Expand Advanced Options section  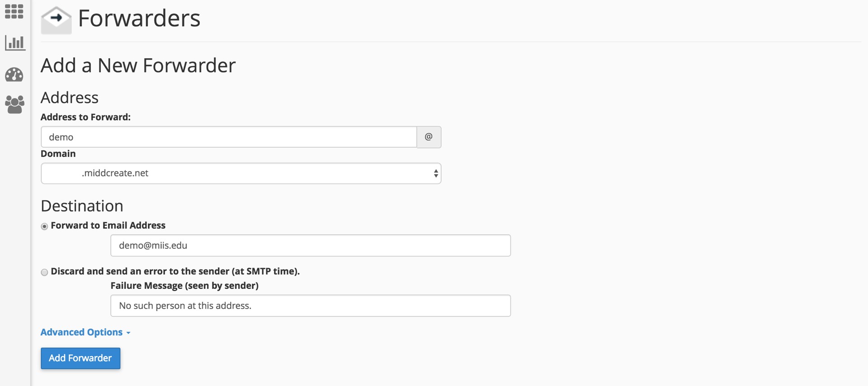[x=81, y=332]
